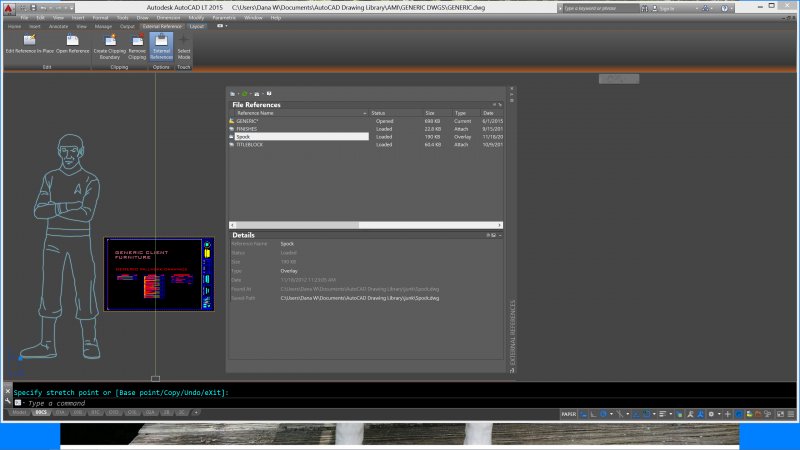The height and width of the screenshot is (450, 800).
Task: Switch to the Manage ribbon tab
Action: click(x=103, y=27)
